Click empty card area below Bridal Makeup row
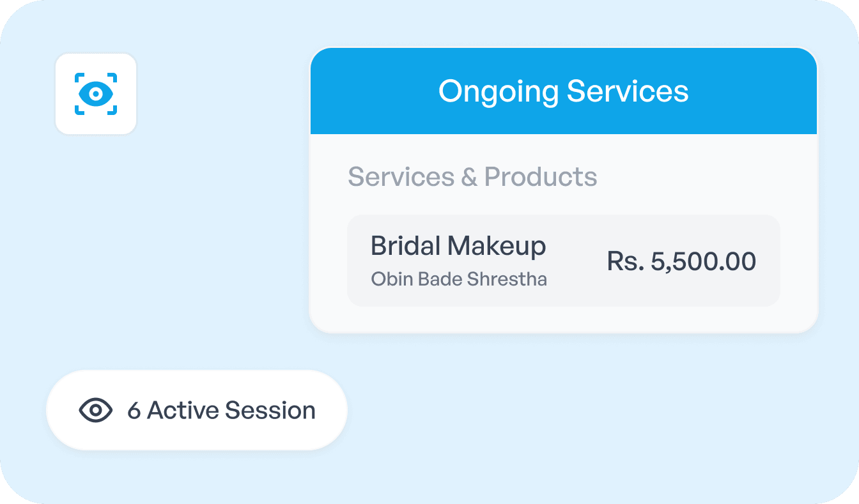 563,319
